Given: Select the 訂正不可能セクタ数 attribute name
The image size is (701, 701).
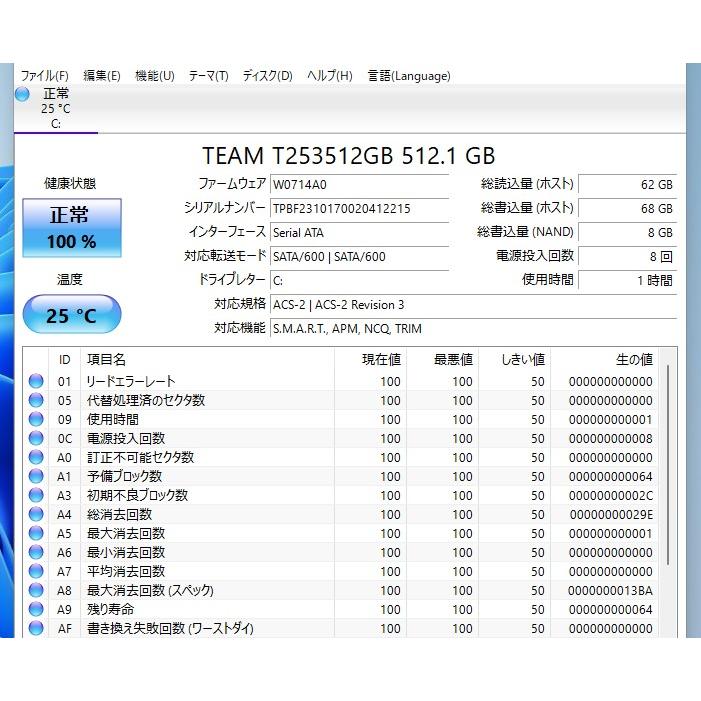Looking at the screenshot, I should tap(140, 457).
